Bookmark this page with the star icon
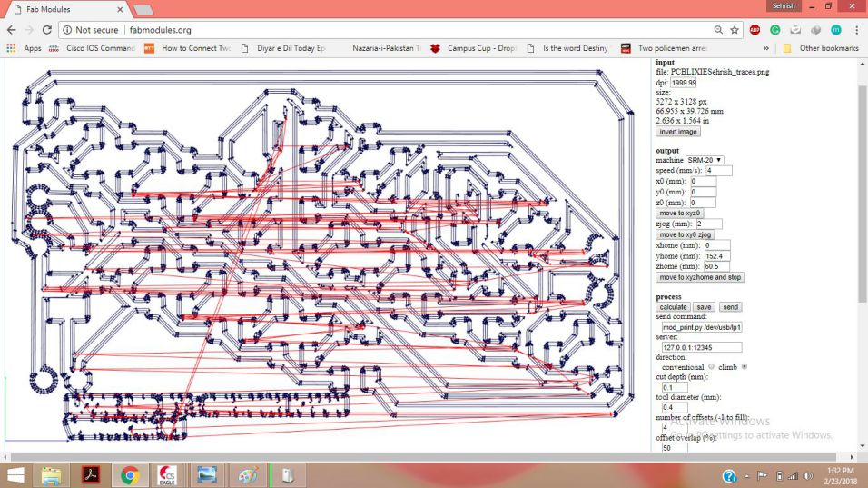 tap(735, 30)
